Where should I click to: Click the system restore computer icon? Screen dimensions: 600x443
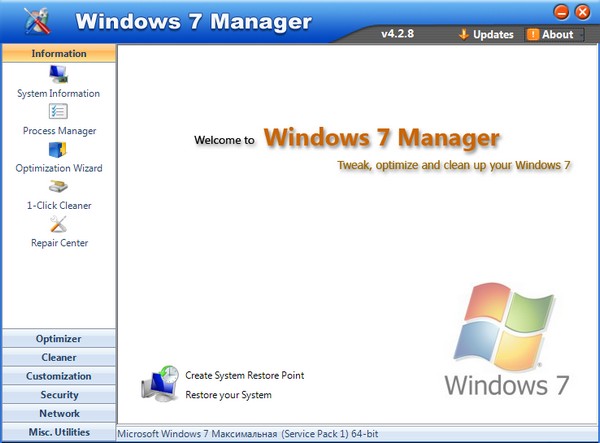(160, 384)
